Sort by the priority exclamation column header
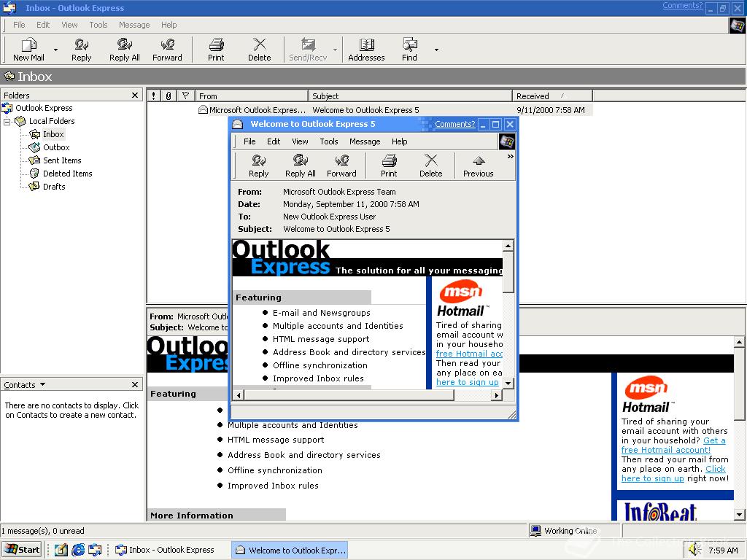The width and height of the screenshot is (747, 560). [x=153, y=96]
